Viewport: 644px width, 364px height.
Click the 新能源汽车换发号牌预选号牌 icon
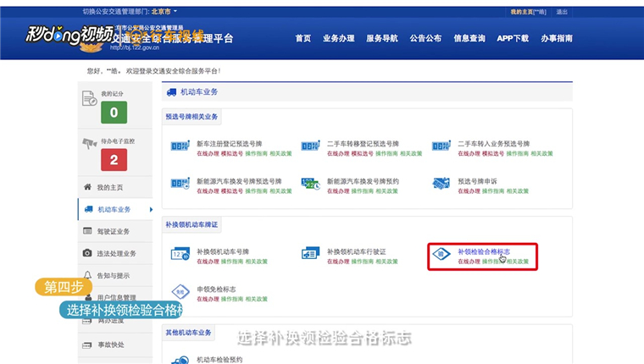click(x=180, y=184)
